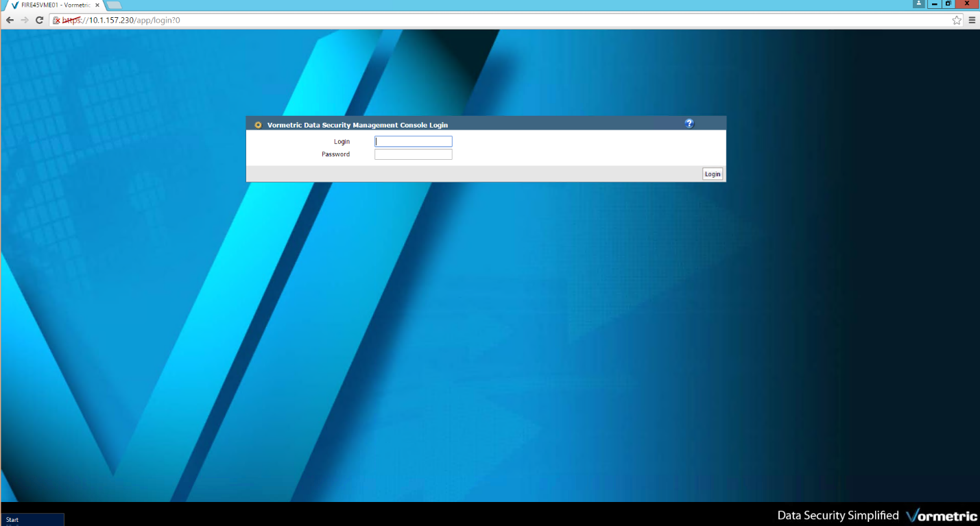This screenshot has width=980, height=526.
Task: Minimize the browser window
Action: coord(935,3)
